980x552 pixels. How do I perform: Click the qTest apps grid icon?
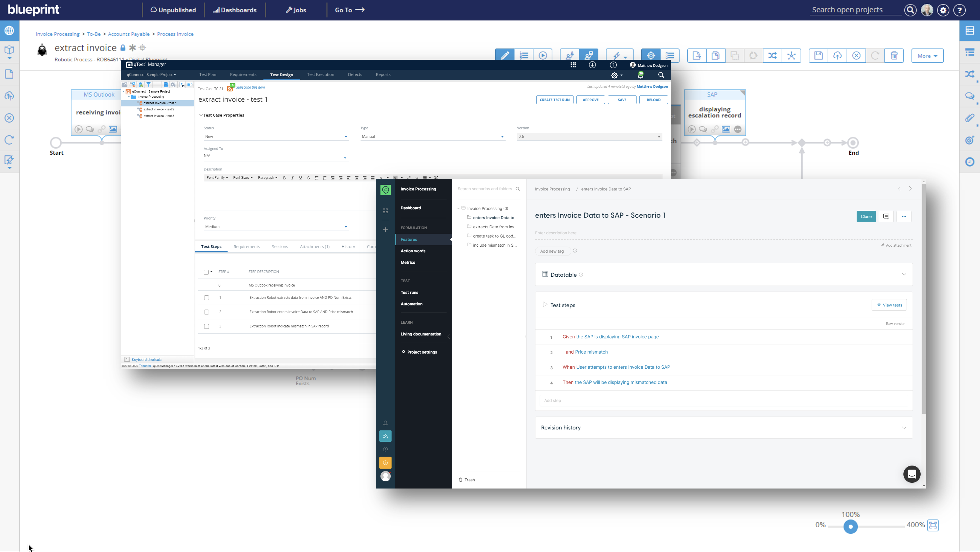573,65
